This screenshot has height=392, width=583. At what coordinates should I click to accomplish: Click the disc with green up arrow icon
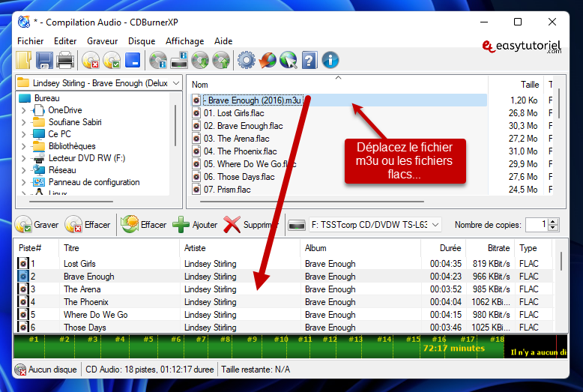click(221, 60)
